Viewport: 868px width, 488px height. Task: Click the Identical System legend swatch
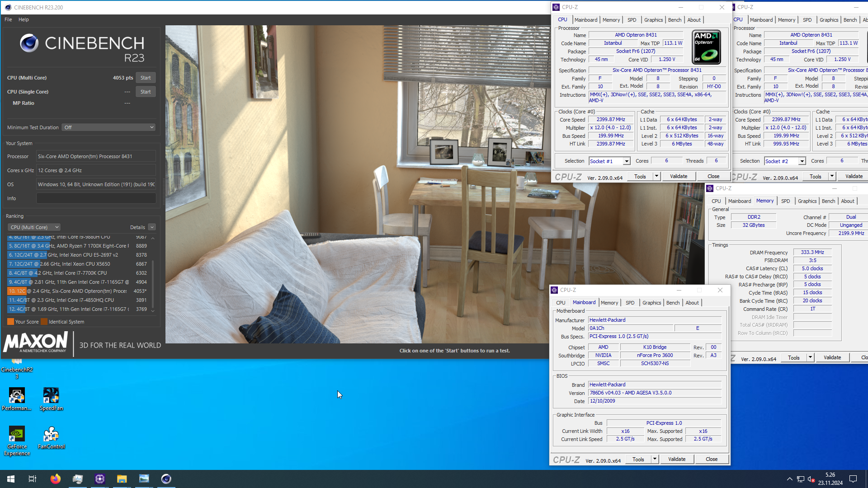(x=44, y=322)
